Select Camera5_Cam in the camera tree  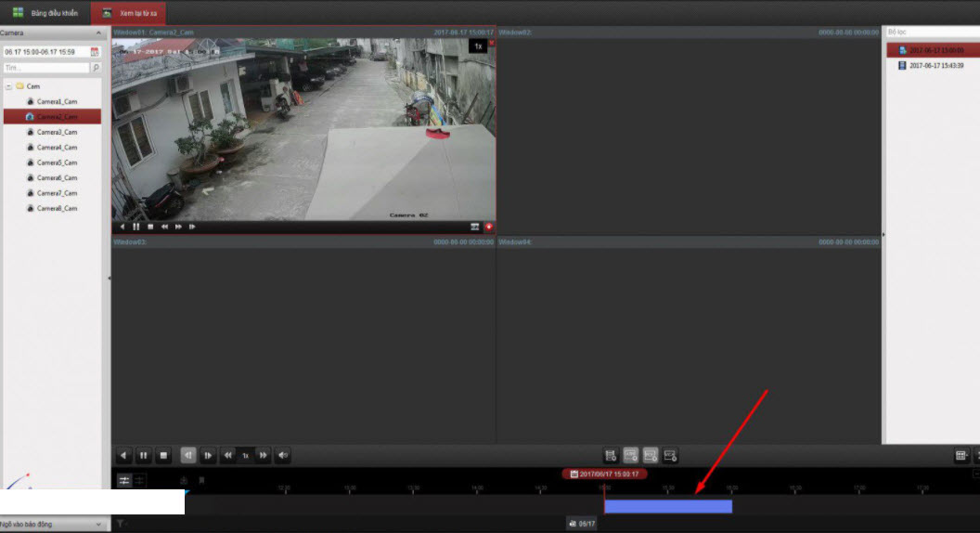(57, 162)
